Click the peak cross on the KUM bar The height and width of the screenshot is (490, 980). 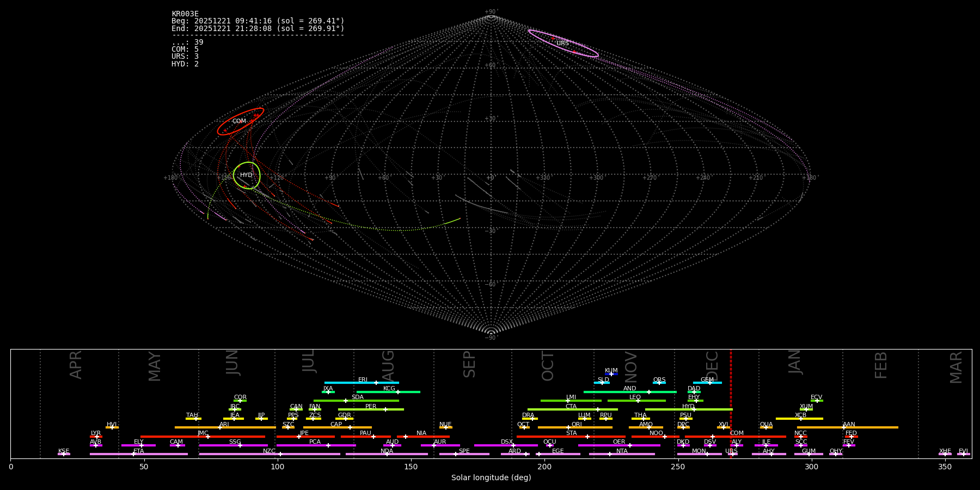coord(611,374)
